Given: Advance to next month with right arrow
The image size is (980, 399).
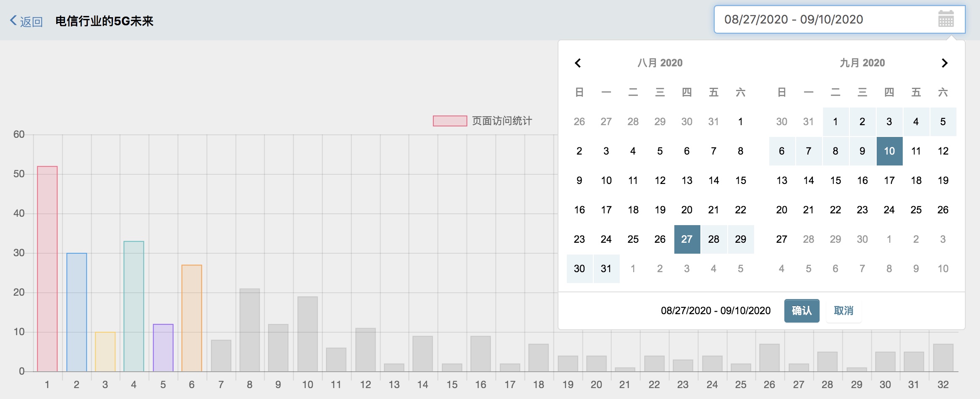Looking at the screenshot, I should pos(944,63).
